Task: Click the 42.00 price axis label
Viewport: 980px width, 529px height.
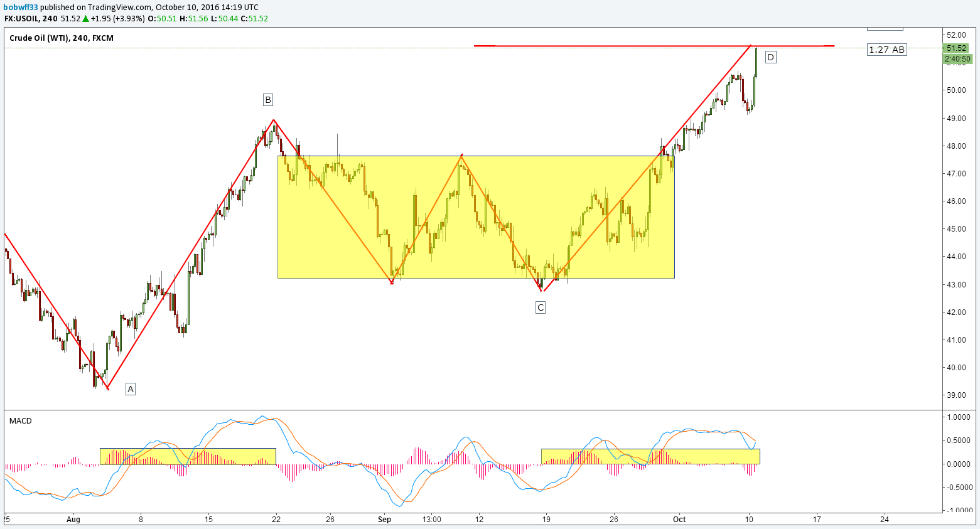Action: click(957, 312)
